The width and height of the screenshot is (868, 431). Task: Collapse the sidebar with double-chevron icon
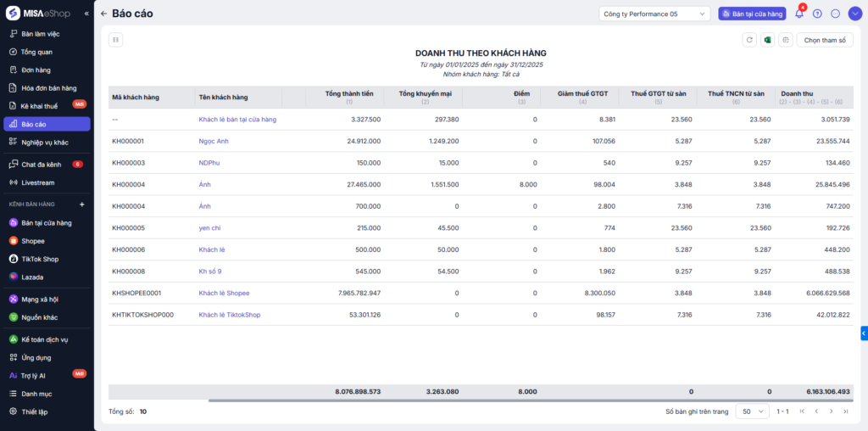(x=86, y=14)
